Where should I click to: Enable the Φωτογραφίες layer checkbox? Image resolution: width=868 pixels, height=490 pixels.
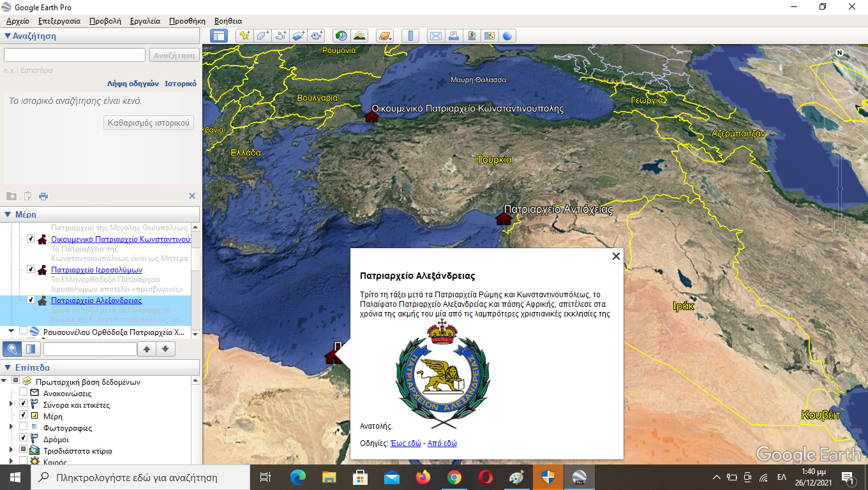[23, 427]
